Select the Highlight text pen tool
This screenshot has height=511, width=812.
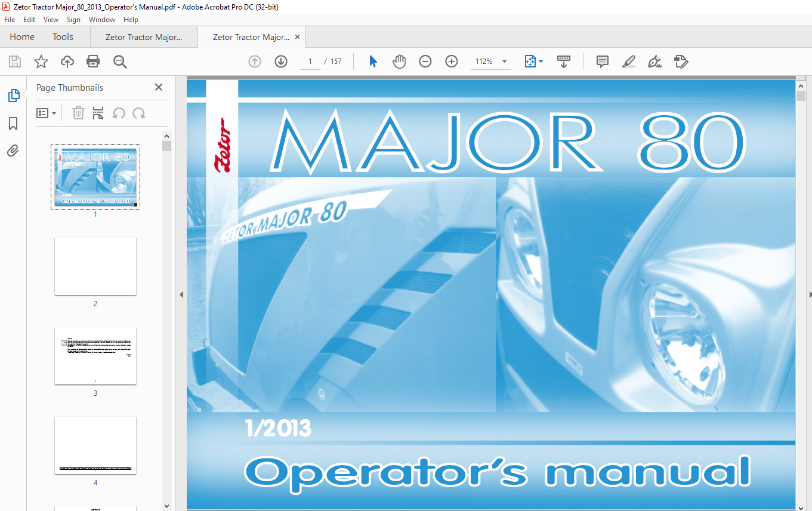click(628, 61)
